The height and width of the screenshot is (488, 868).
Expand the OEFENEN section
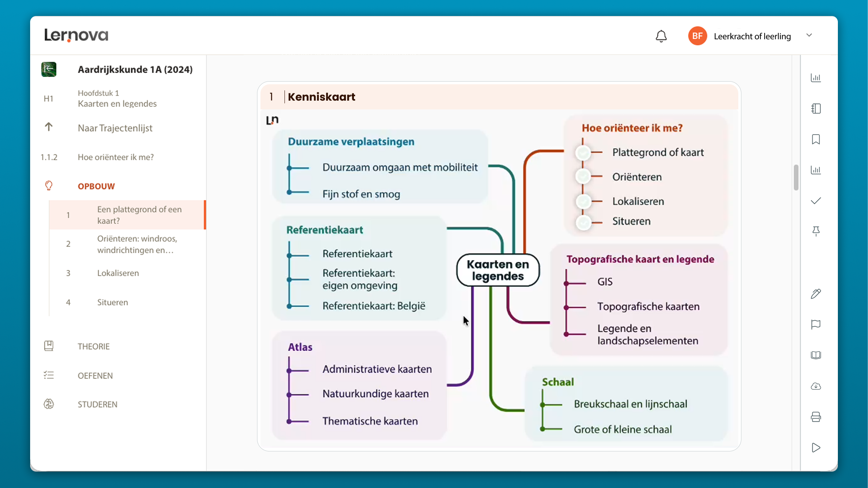point(95,376)
